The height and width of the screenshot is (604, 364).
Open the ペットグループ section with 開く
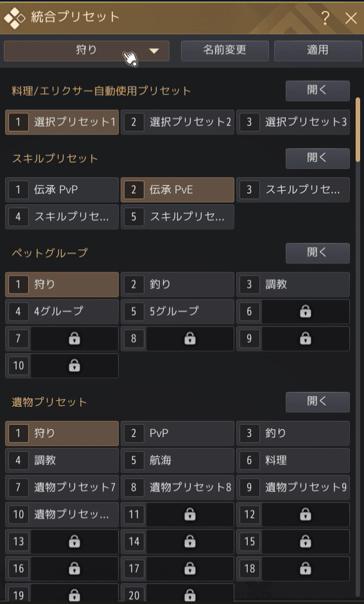point(317,253)
